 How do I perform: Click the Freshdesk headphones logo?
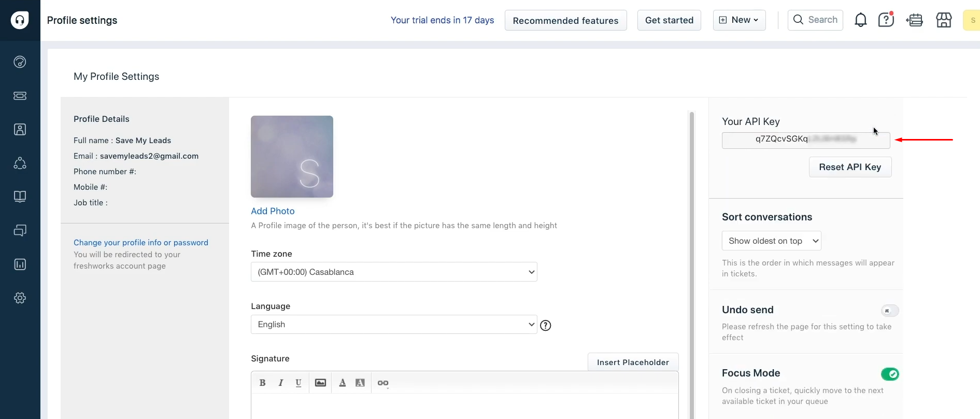(x=20, y=20)
